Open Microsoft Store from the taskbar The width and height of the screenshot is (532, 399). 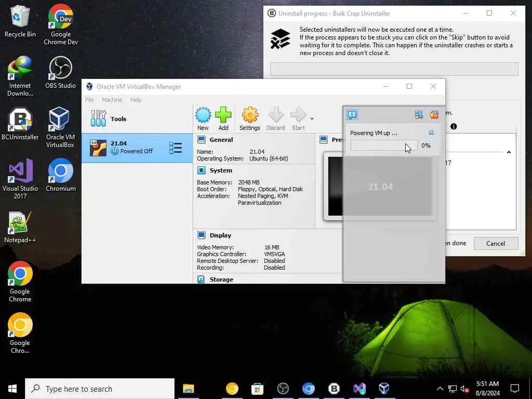click(x=258, y=389)
